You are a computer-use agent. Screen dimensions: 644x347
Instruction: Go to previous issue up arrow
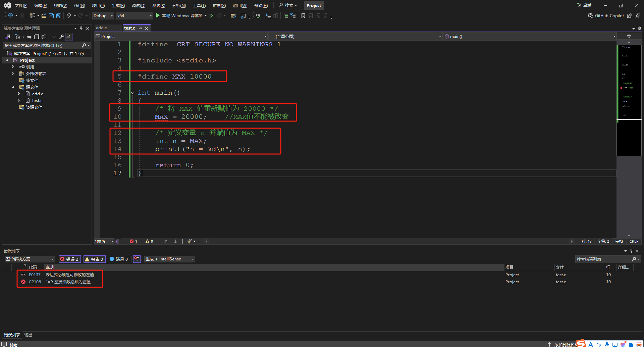click(x=166, y=241)
